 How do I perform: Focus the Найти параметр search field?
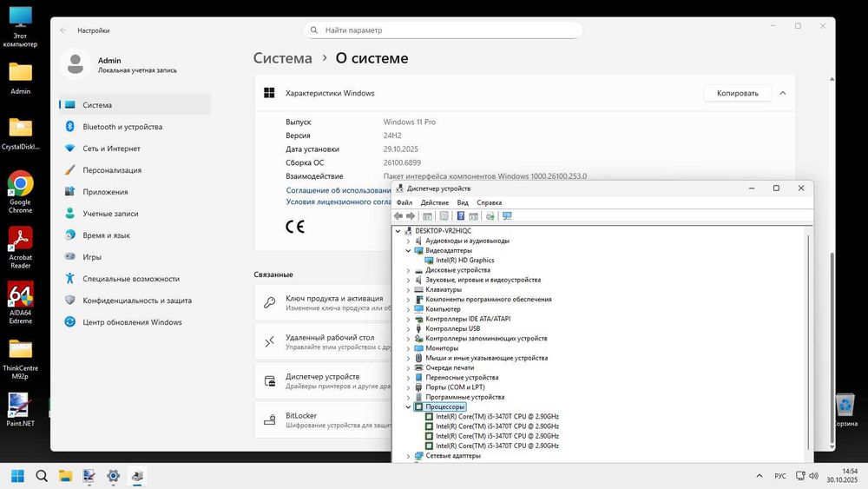443,30
